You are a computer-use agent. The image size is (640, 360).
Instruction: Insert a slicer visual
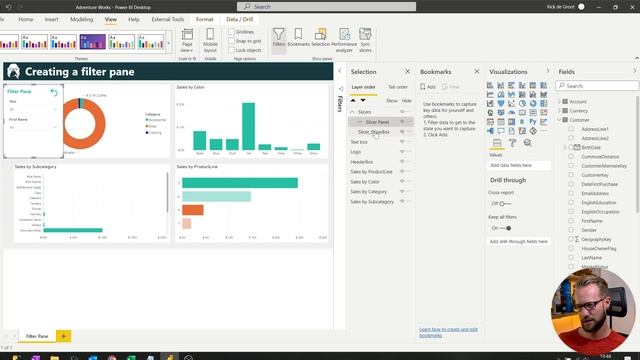tap(490, 122)
